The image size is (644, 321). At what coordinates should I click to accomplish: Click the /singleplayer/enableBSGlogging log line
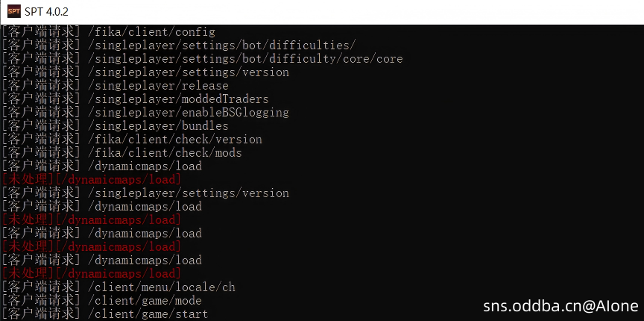tap(188, 113)
